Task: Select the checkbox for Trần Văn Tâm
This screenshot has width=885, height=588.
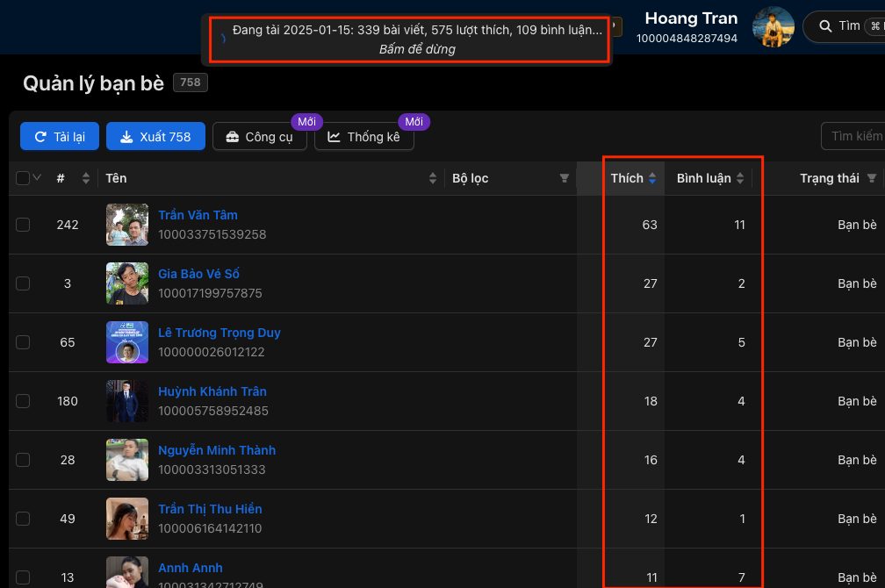Action: coord(23,225)
